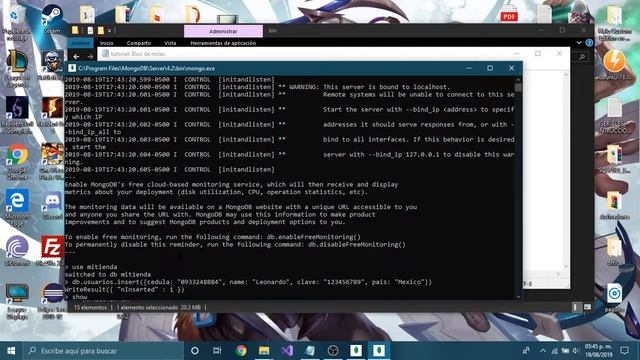Go back in File Explorer
This screenshot has height=360, width=640.
click(76, 57)
